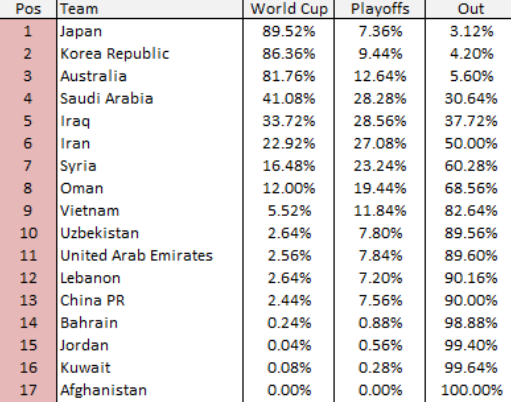
Task: Click Lebanon's 90.16% Out cell
Action: click(x=468, y=278)
